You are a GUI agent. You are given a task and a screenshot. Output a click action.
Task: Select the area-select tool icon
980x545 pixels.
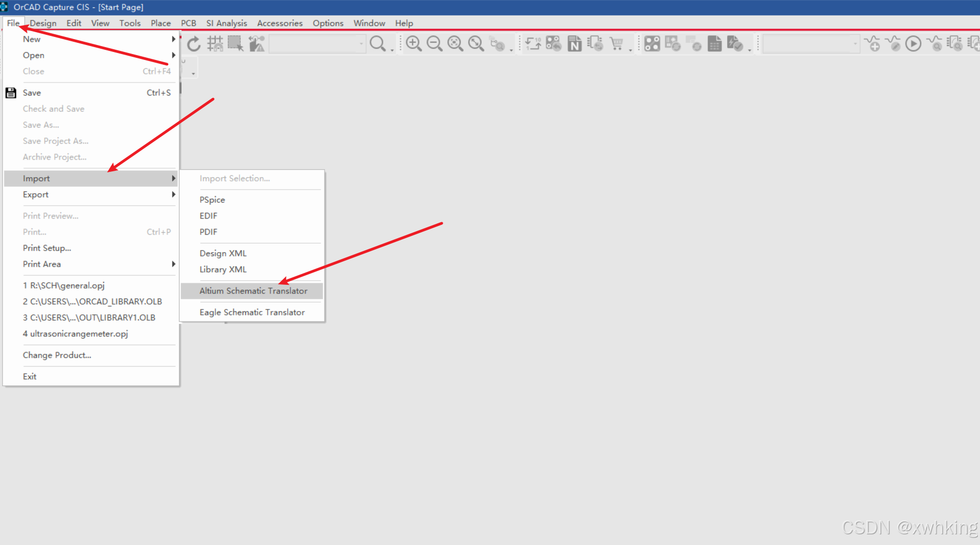(x=236, y=43)
